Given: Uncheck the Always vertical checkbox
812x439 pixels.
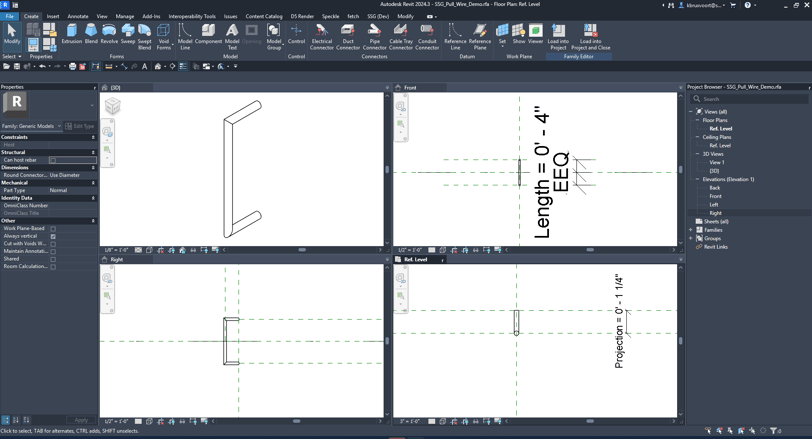Looking at the screenshot, I should (x=53, y=237).
